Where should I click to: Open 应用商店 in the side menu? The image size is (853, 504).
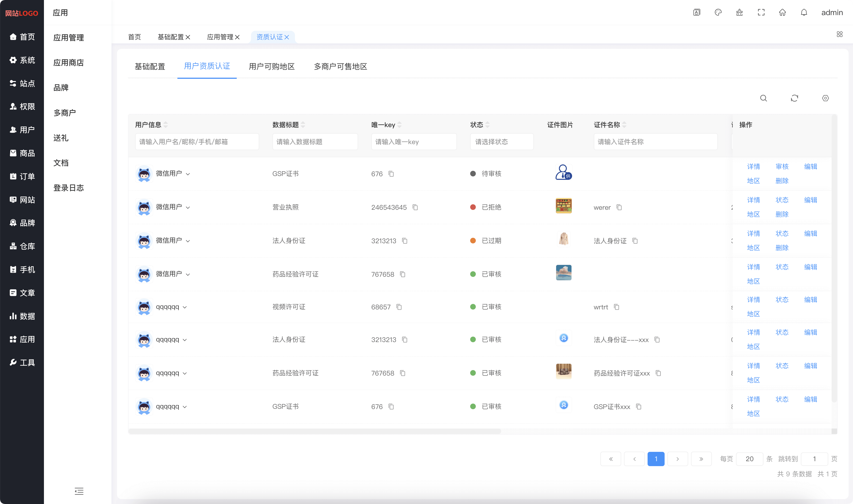[x=69, y=63]
